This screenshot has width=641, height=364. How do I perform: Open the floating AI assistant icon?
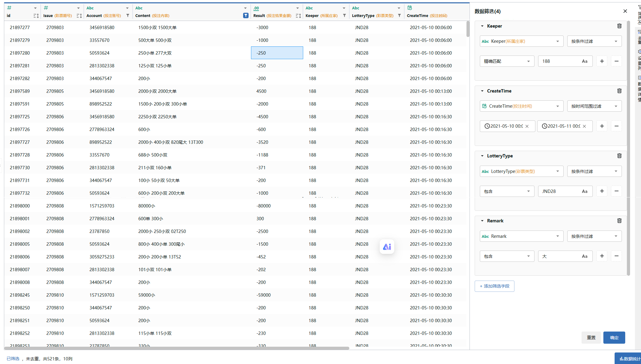point(387,247)
